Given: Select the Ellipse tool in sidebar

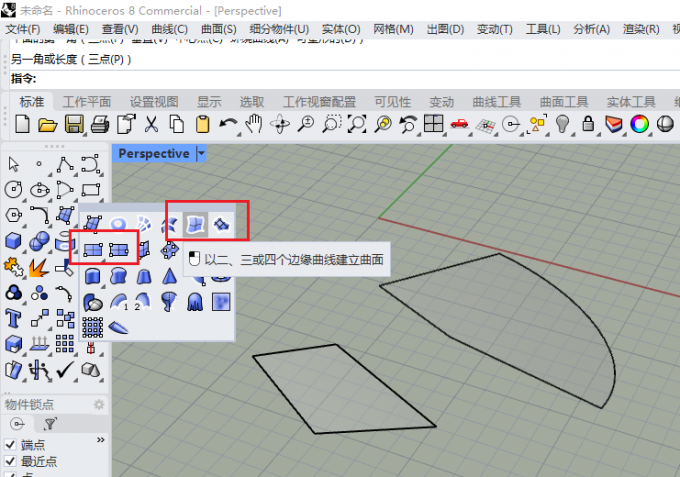Looking at the screenshot, I should click(x=39, y=189).
